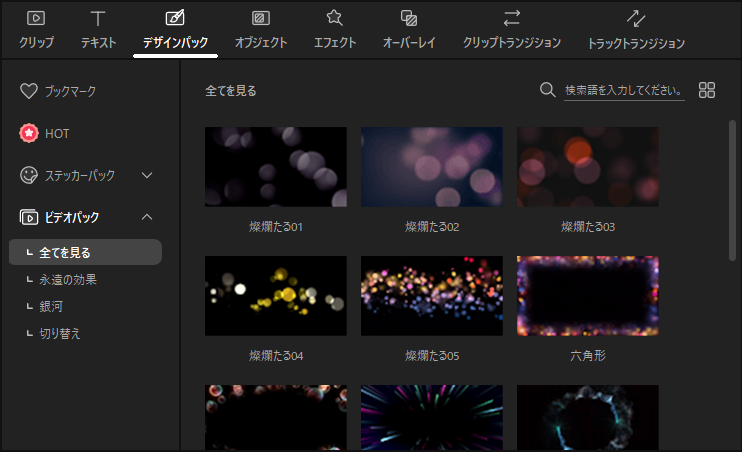Select the オーバーレイ icon

click(x=408, y=18)
